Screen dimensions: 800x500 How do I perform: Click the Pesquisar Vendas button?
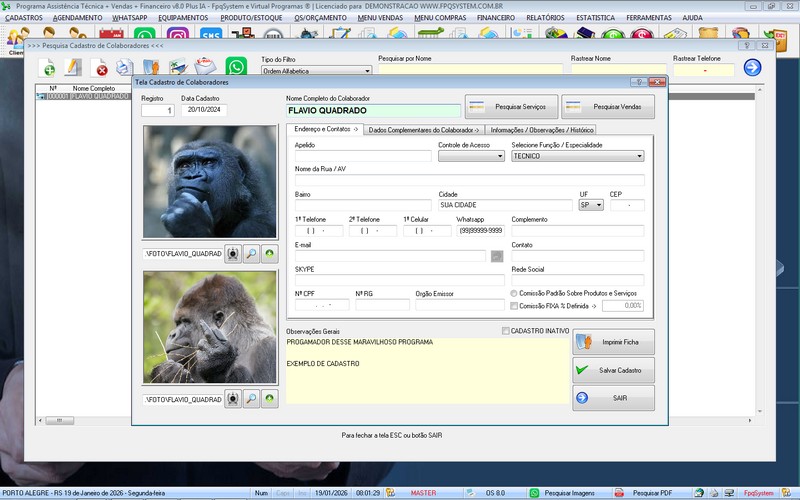[x=608, y=107]
